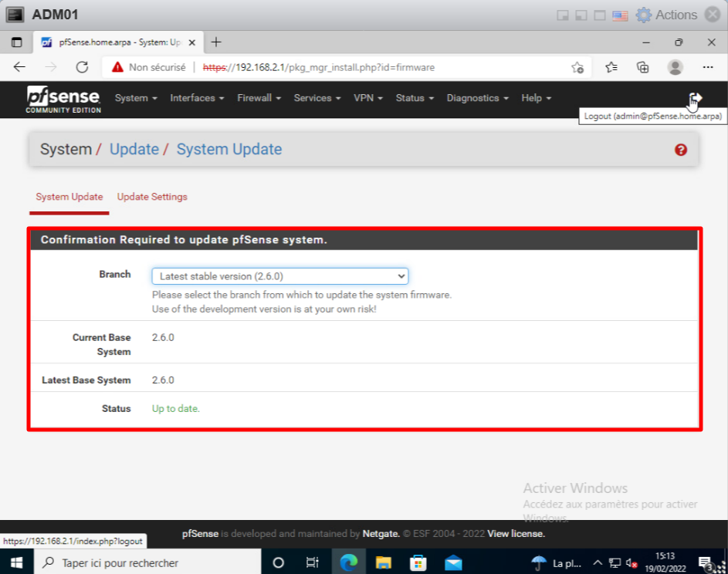This screenshot has width=728, height=574.
Task: Click the browser refresh icon
Action: pyautogui.click(x=82, y=67)
